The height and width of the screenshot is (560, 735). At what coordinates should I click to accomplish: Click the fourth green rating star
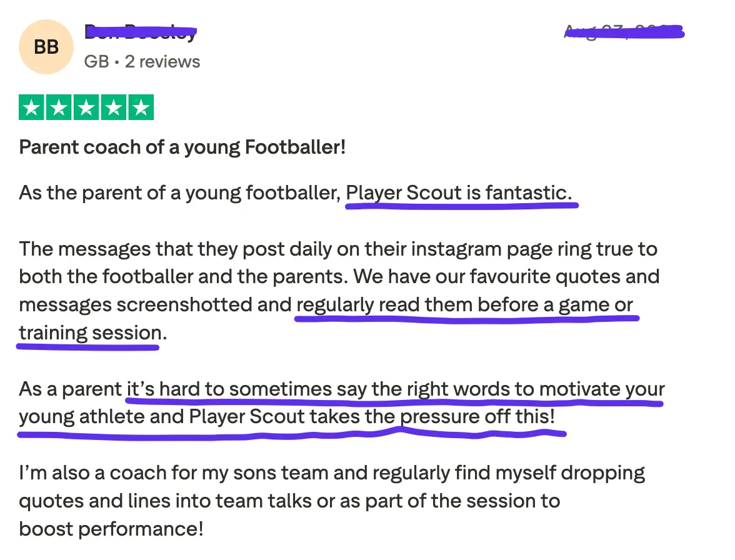114,107
